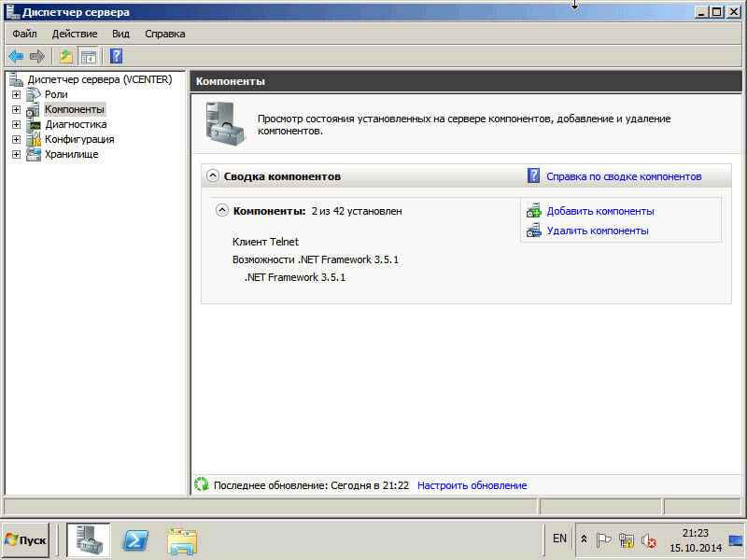
Task: Open the Вид menu
Action: point(120,34)
